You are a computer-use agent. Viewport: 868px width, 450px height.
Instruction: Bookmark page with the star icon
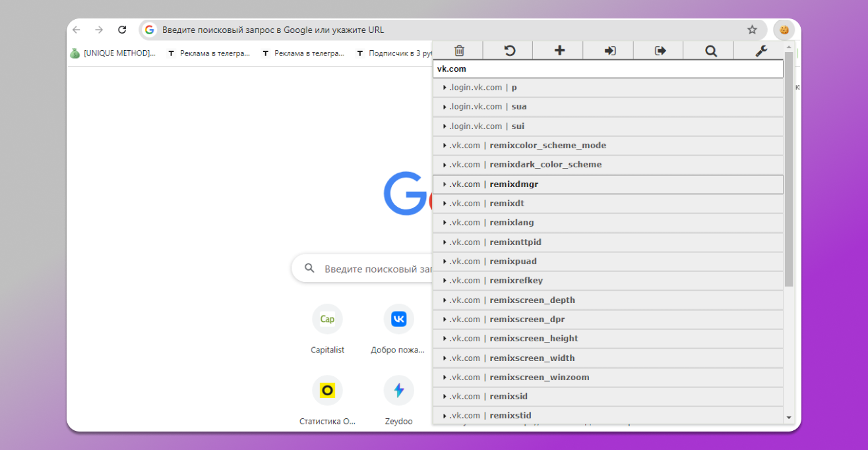pos(752,30)
